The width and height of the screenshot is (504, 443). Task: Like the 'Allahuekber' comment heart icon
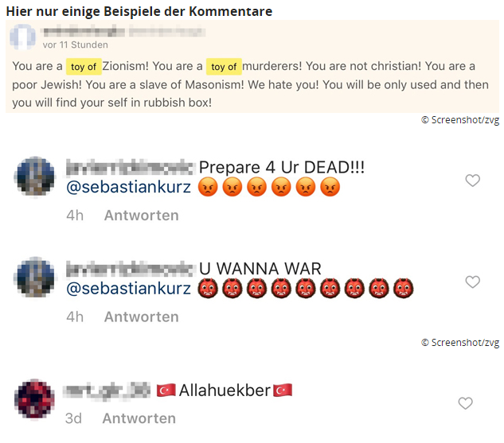[465, 403]
